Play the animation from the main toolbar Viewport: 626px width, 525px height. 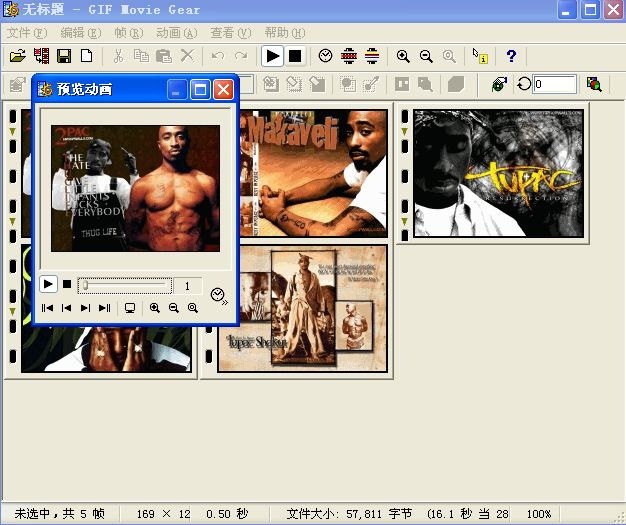click(272, 56)
